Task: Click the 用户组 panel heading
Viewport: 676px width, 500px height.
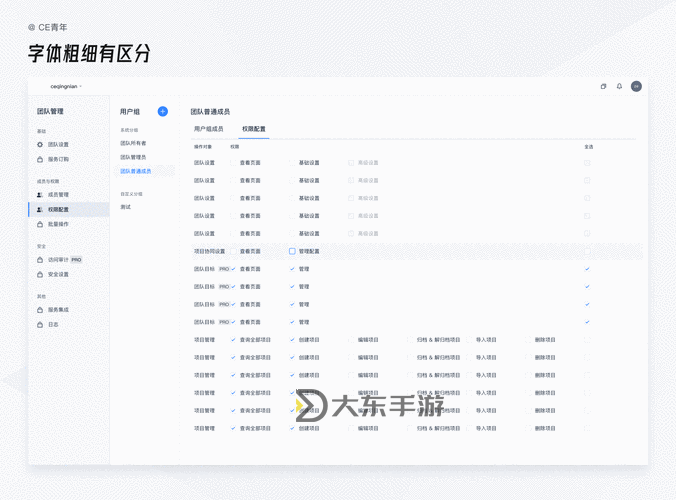Action: click(x=130, y=112)
